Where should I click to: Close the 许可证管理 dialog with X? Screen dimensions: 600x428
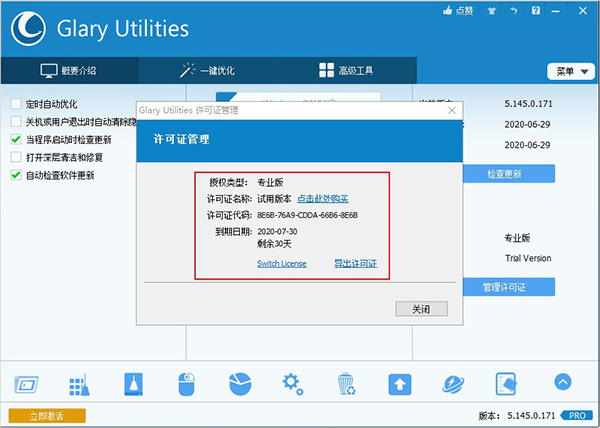point(452,111)
